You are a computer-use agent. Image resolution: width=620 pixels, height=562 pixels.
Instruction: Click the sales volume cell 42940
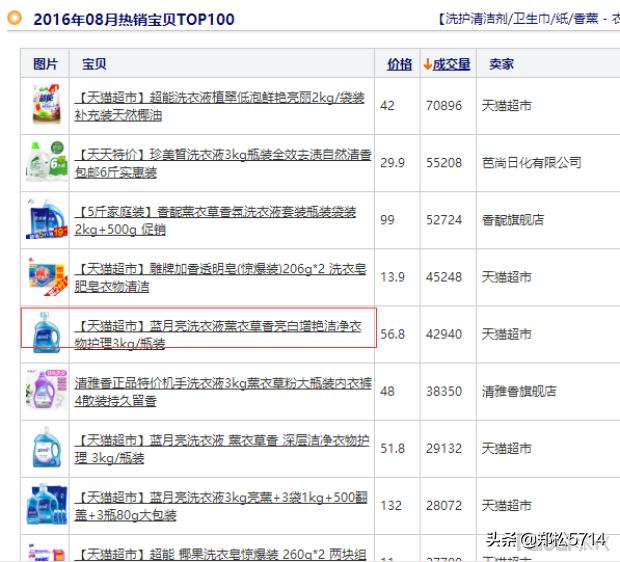[x=444, y=334]
